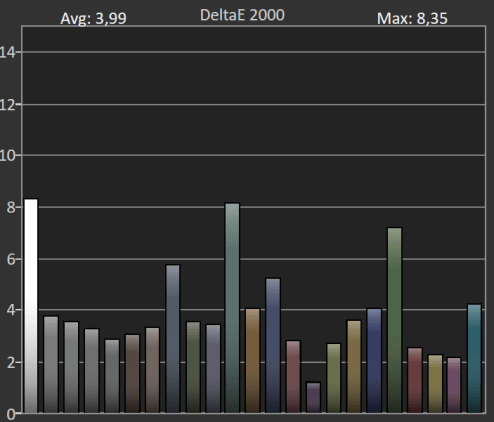Image resolution: width=494 pixels, height=422 pixels.
Task: Click the DeltaE 2000 chart title
Action: point(242,15)
